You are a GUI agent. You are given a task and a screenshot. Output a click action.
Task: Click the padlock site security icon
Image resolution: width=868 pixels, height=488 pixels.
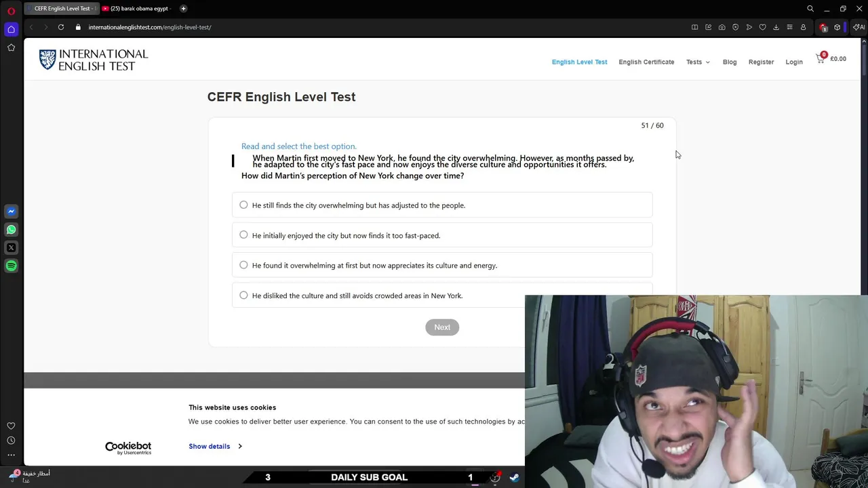click(x=78, y=27)
